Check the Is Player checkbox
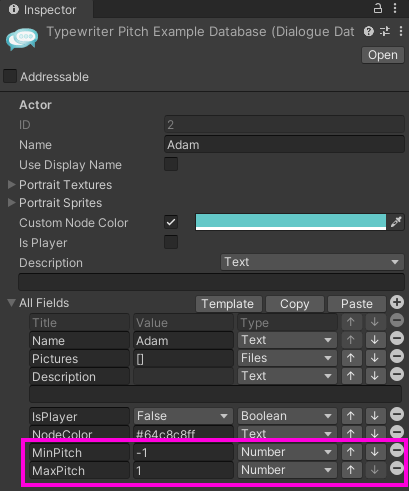Image resolution: width=409 pixels, height=491 pixels. tap(171, 242)
